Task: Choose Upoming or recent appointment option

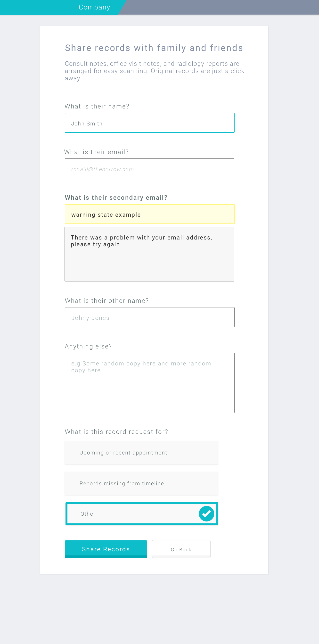Action: pyautogui.click(x=141, y=453)
